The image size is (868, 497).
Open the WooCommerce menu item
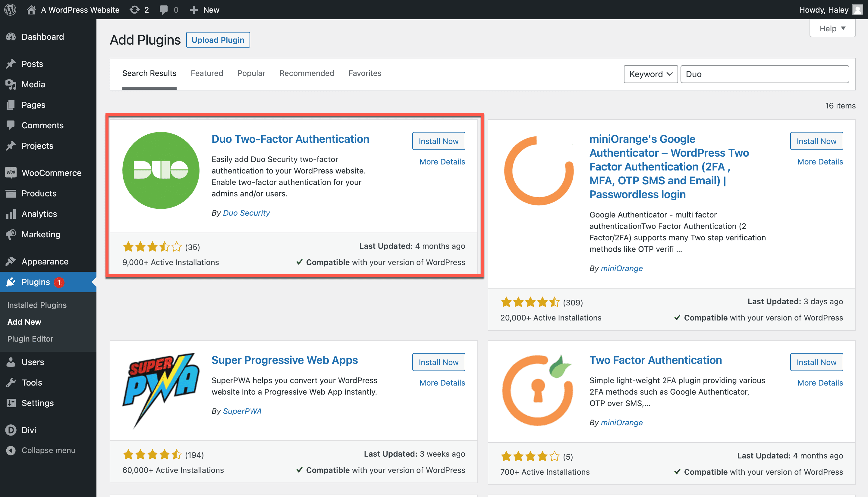pyautogui.click(x=51, y=173)
